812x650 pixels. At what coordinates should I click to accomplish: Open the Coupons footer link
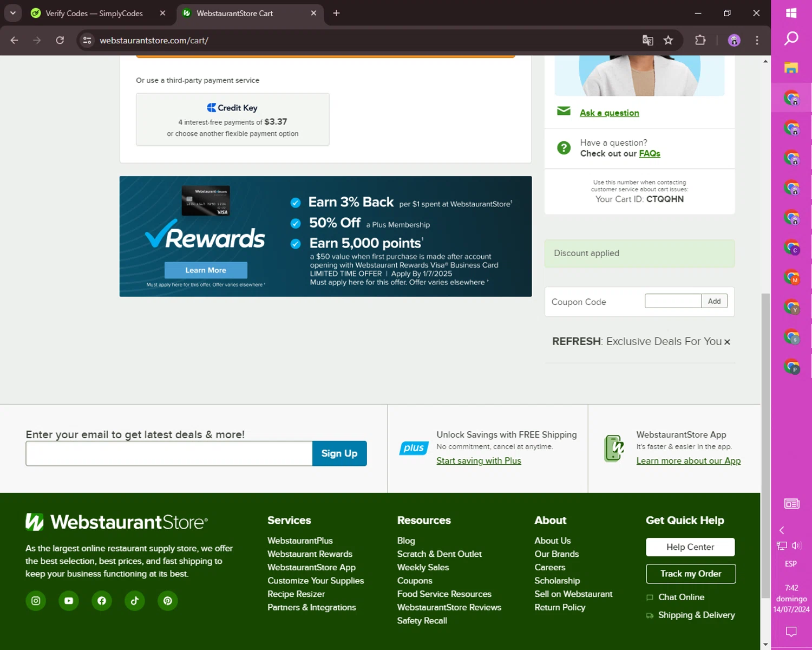(x=415, y=581)
